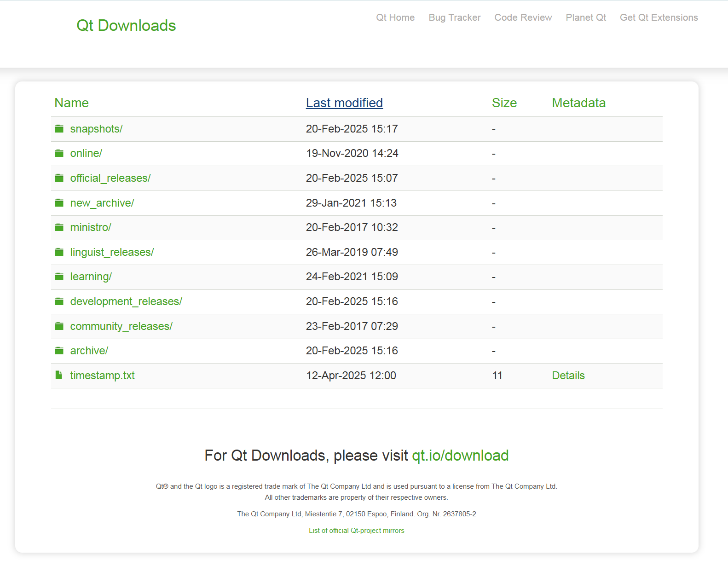Click the 'All other trademarks' line
Viewport: 728px width, 566px height.
click(357, 497)
